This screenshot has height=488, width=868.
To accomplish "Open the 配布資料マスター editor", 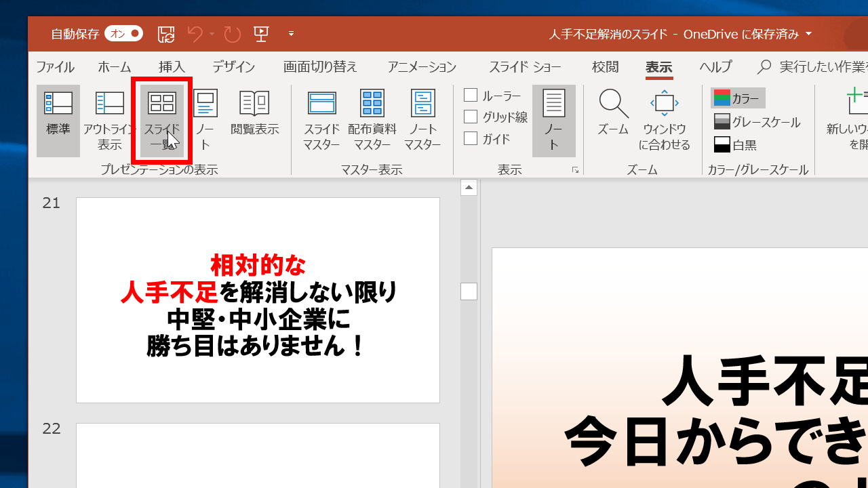I will [372, 121].
